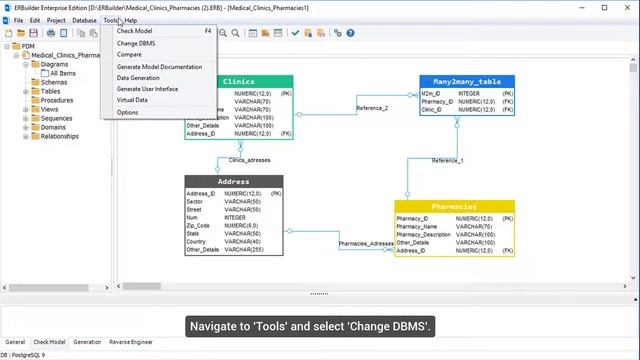
Task: Open a file using the yellow folder toolbar icon
Action: pos(21,33)
